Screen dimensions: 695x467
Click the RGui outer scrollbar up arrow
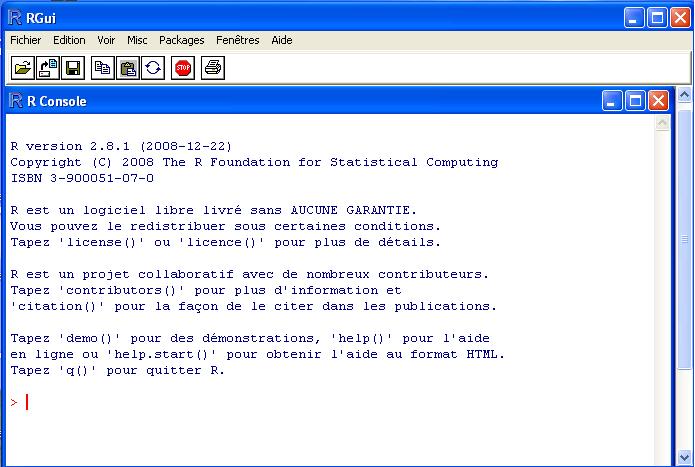684,95
